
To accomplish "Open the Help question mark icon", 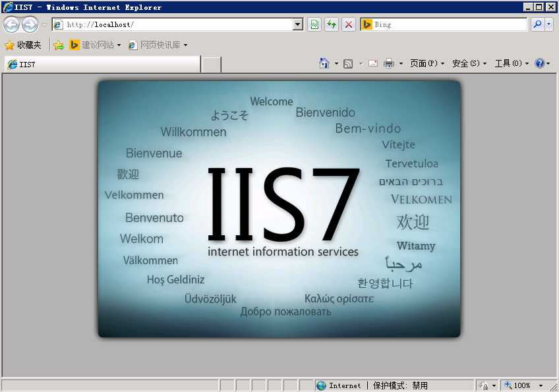I will pyautogui.click(x=539, y=63).
